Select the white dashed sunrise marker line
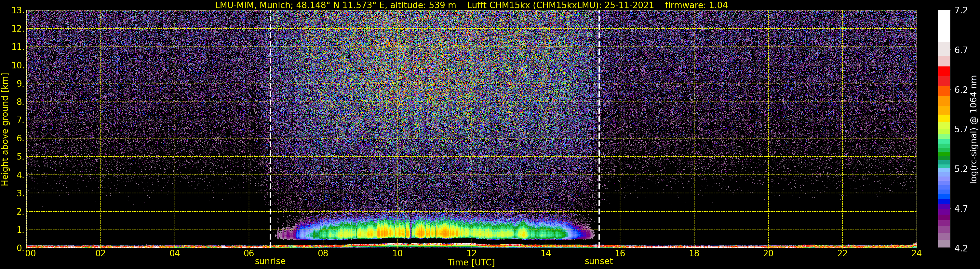 click(x=271, y=129)
